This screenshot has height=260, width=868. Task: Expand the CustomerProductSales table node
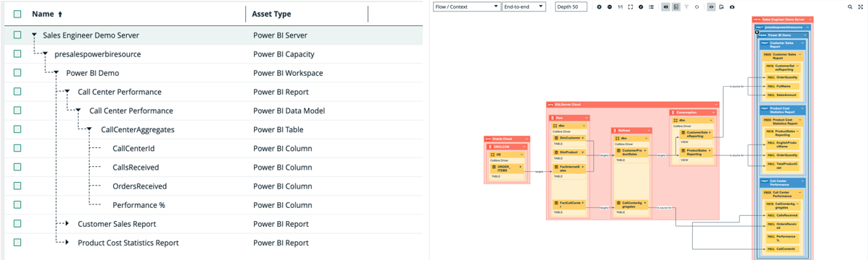pos(644,150)
